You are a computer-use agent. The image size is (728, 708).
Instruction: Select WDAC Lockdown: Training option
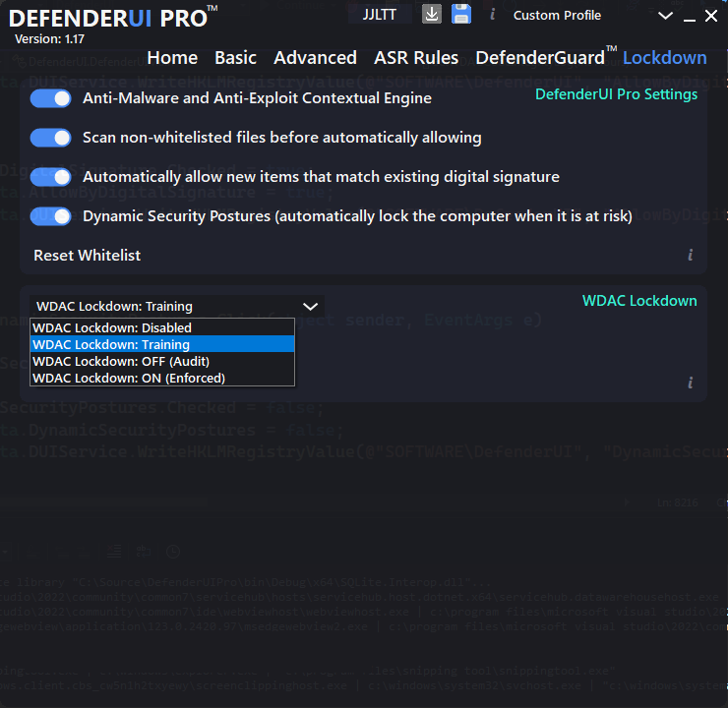162,344
